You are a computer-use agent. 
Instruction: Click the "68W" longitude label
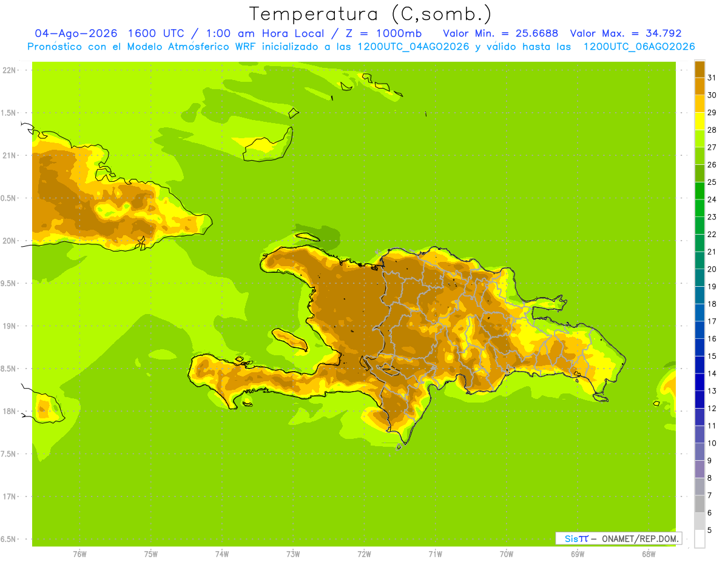click(x=649, y=554)
